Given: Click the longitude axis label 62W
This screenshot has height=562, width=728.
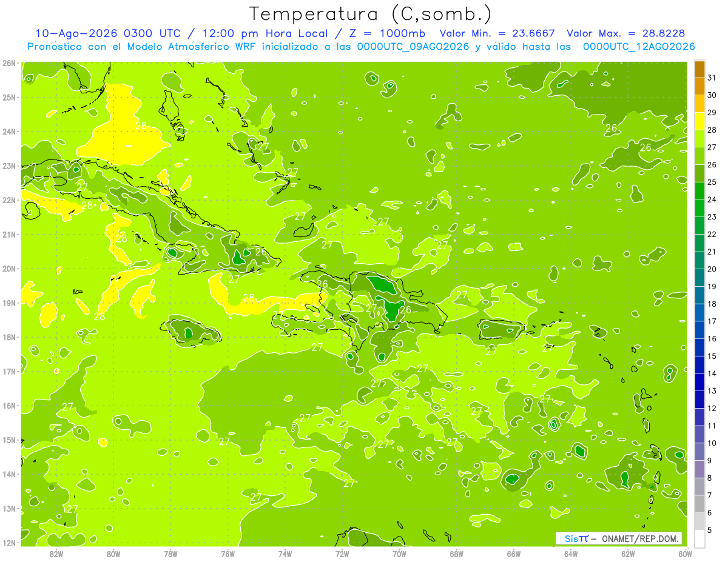Looking at the screenshot, I should coord(628,554).
